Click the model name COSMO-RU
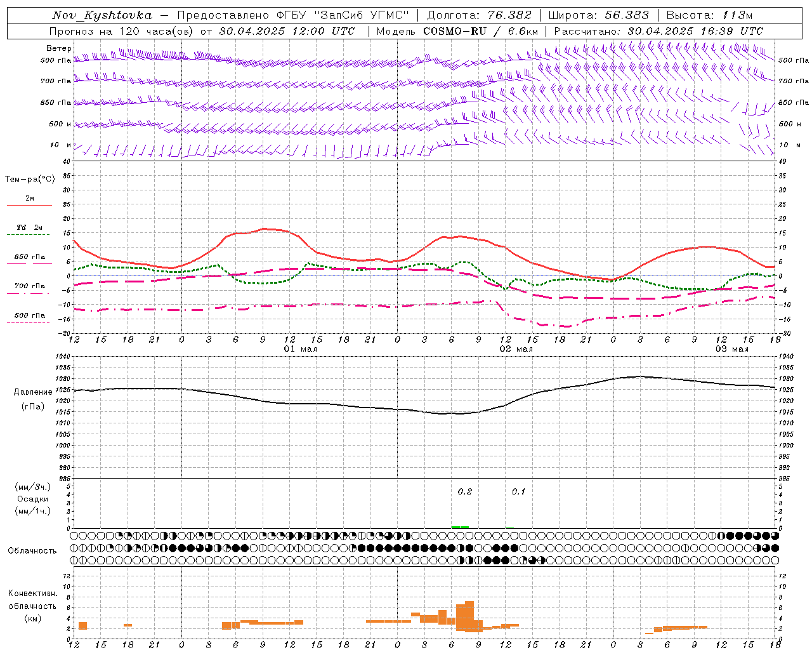Image resolution: width=812 pixels, height=650 pixels. coord(455,31)
